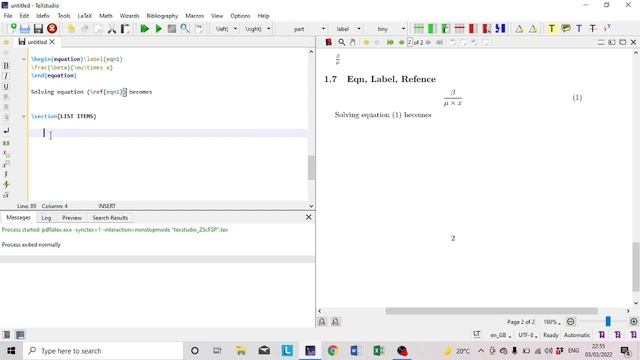Open the Math menu

click(106, 16)
